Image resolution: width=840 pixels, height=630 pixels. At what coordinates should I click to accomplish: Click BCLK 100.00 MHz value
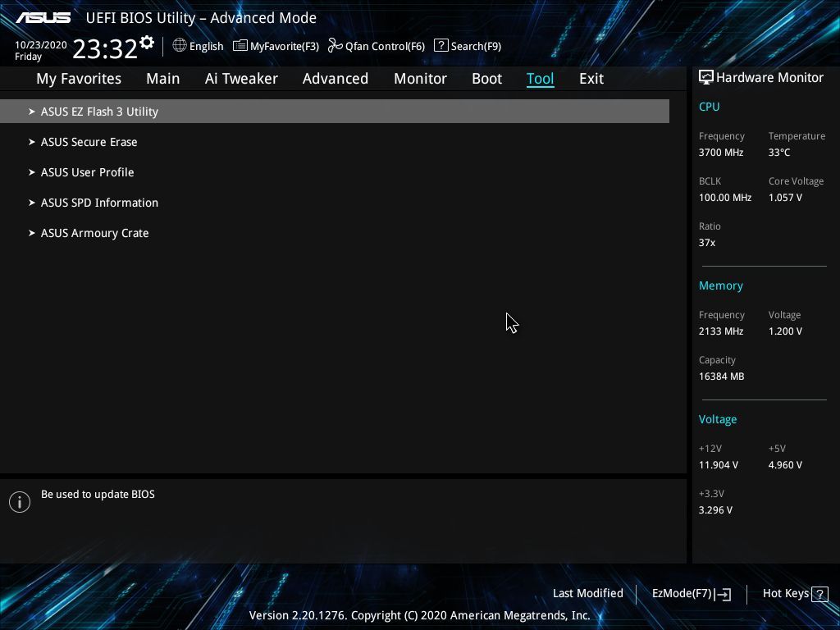pyautogui.click(x=725, y=198)
